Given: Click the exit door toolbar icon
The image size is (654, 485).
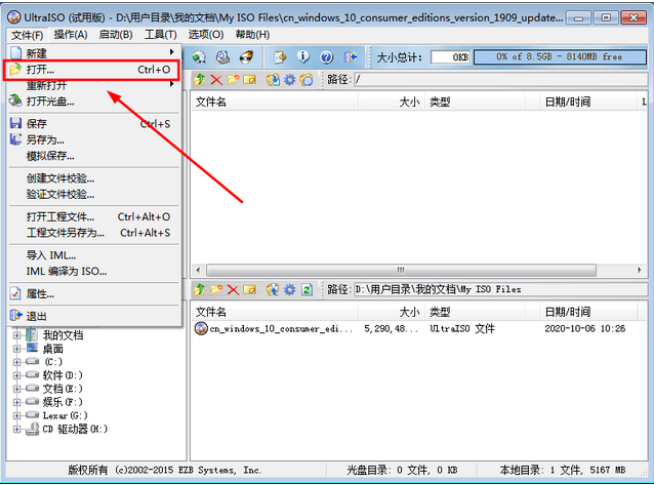Looking at the screenshot, I should [x=350, y=57].
